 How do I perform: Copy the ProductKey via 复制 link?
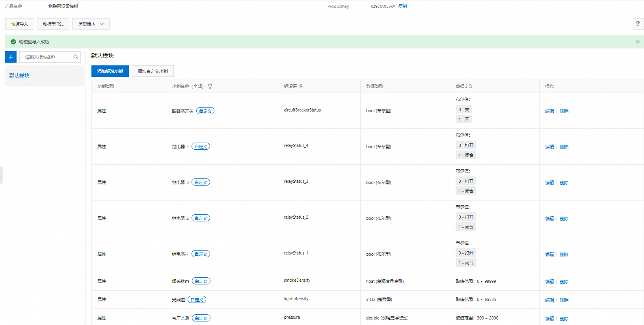[x=402, y=6]
